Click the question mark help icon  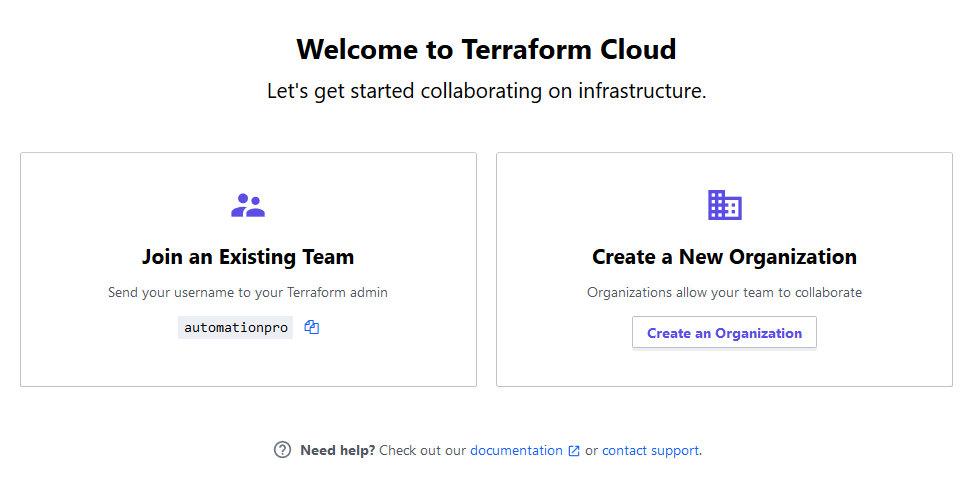[282, 450]
